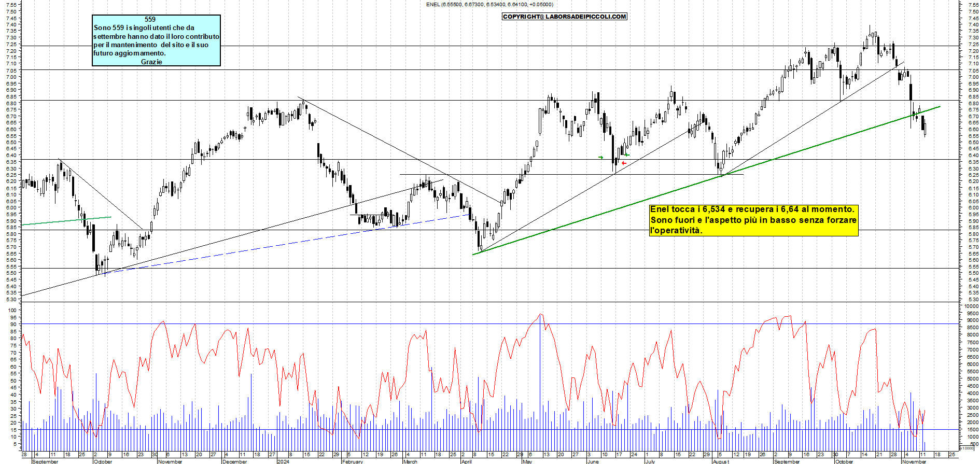The width and height of the screenshot is (980, 464).
Task: Click '9000' on the right volume axis
Action: point(973,320)
